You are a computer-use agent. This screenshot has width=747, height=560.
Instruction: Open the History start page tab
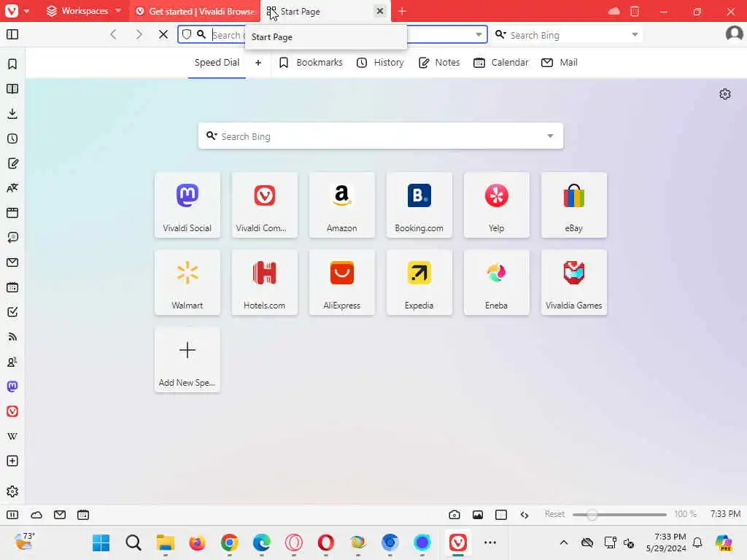tap(380, 63)
